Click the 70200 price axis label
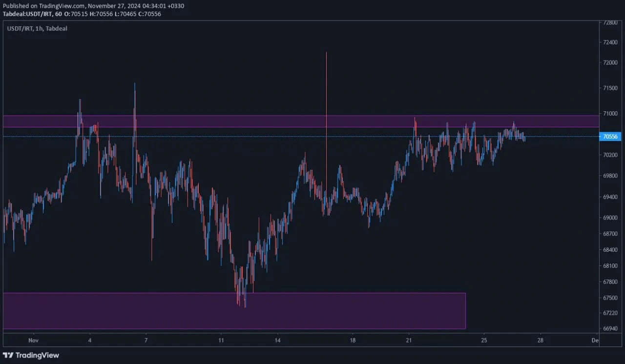Screen dimensions: 625x364 [610, 155]
